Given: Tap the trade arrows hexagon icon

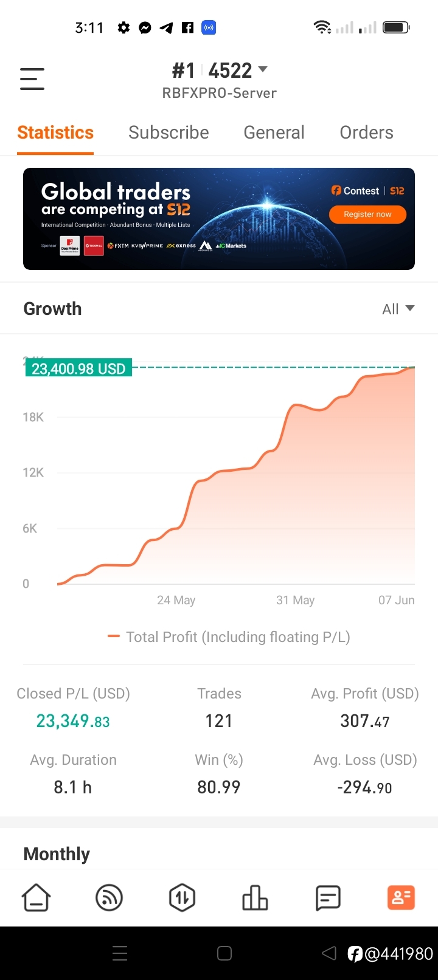Looking at the screenshot, I should (182, 897).
